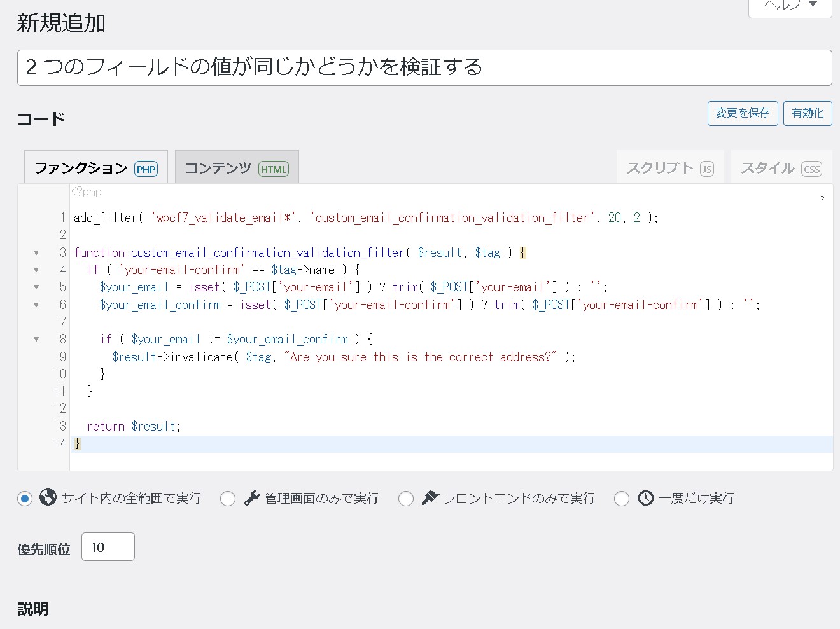Click the JS badge on the script tab
840x629 pixels.
[x=707, y=170]
